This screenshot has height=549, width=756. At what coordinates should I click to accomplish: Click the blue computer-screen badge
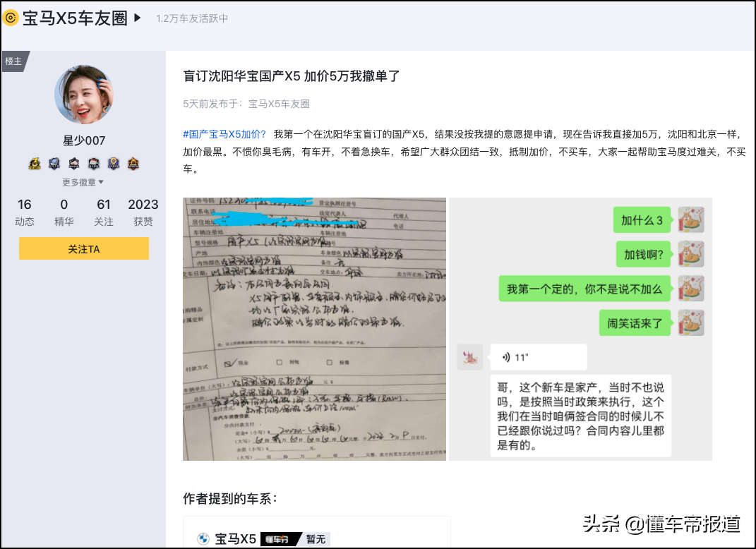(x=54, y=164)
